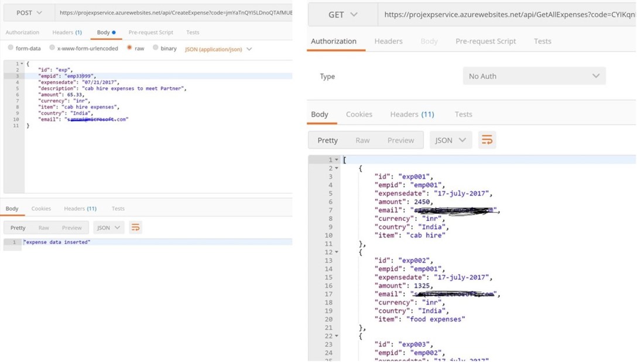Screen dimensions: 644x362
Task: Select the raw body type option
Action: click(x=130, y=49)
